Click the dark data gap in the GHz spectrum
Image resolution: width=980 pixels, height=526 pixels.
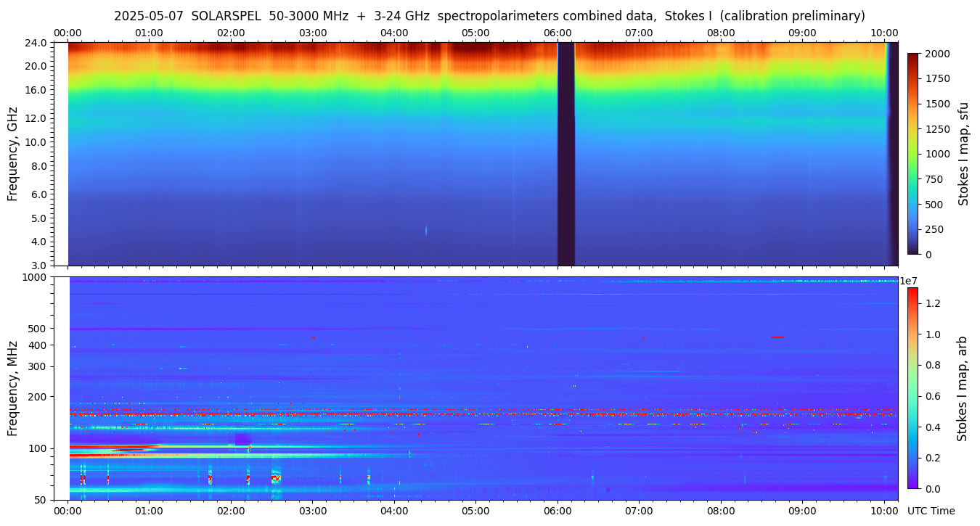click(x=565, y=154)
